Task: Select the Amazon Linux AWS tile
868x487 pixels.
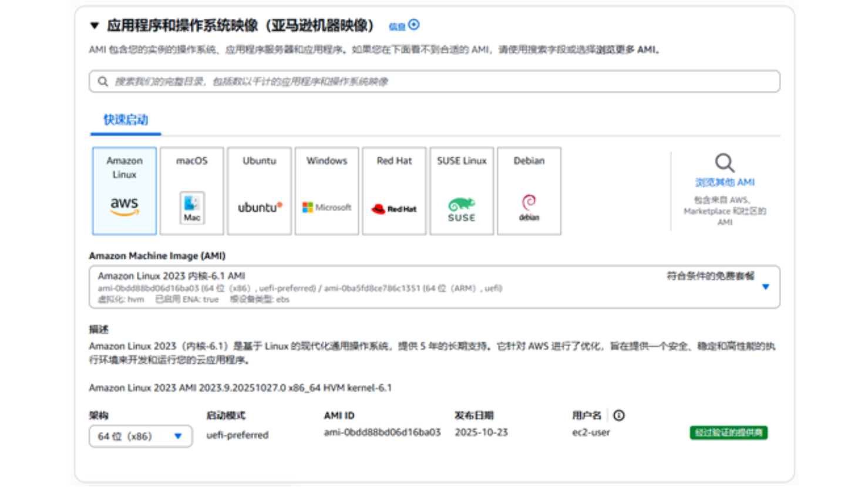Action: coord(125,191)
